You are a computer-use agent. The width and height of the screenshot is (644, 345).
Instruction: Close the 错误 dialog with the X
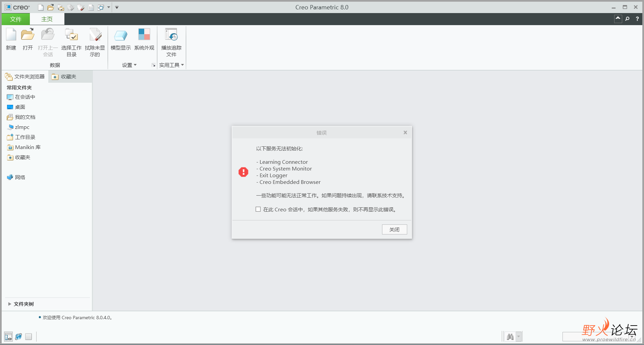[405, 133]
